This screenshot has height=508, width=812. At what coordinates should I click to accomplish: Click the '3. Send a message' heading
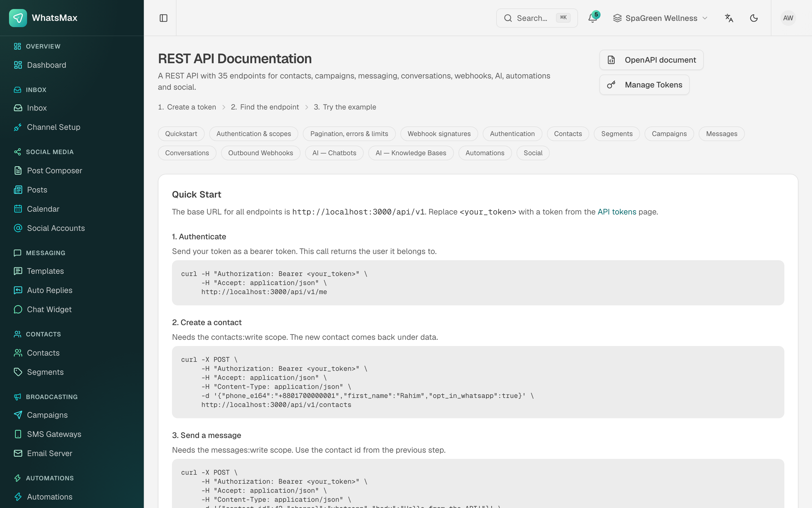(x=206, y=435)
